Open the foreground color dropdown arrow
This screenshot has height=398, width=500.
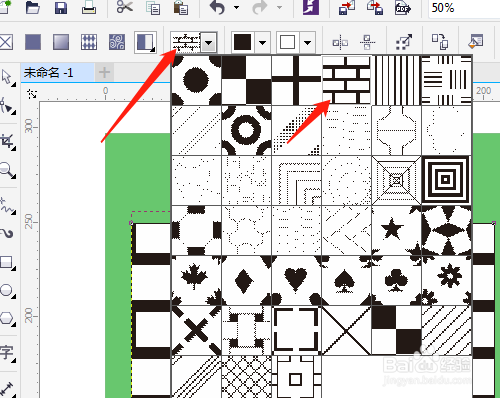[x=262, y=43]
